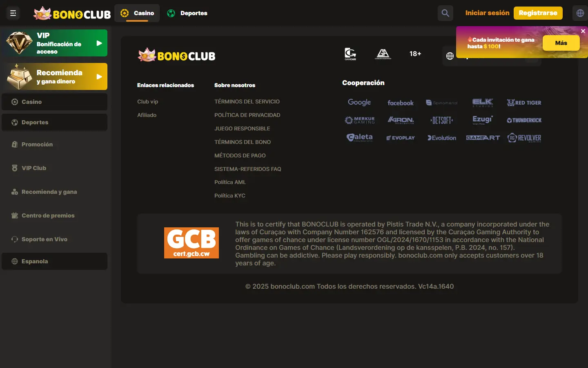
Task: Open TÉRMINOS DEL SERVICIO link
Action: [247, 101]
